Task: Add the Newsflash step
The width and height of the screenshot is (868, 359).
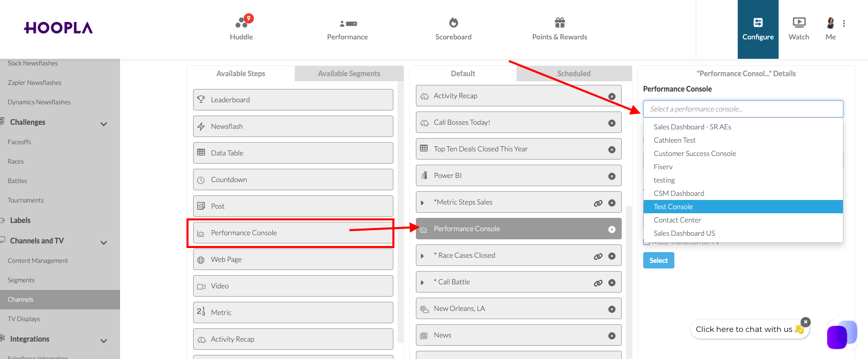Action: click(x=293, y=126)
